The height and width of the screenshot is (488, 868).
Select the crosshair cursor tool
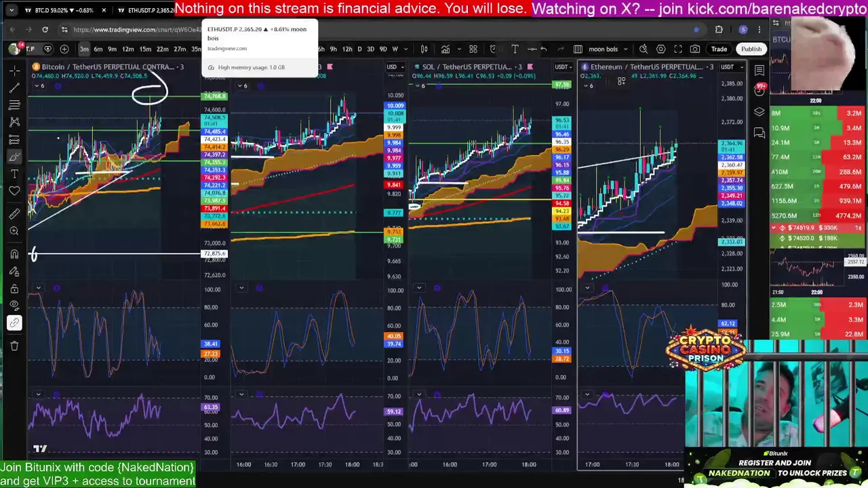[14, 71]
